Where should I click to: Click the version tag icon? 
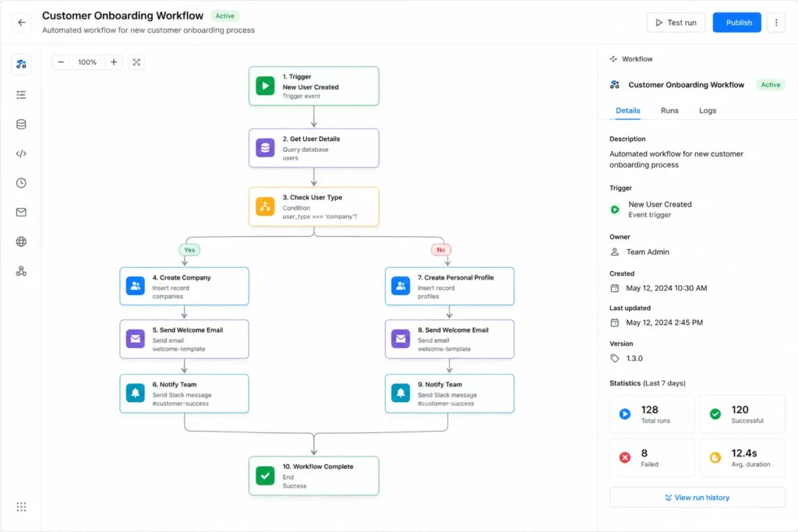(615, 358)
